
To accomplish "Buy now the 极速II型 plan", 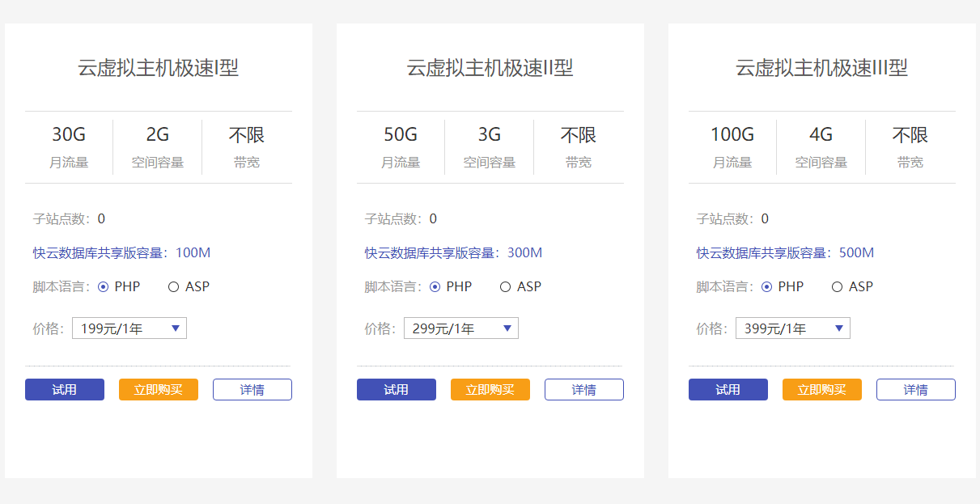I will (x=490, y=390).
